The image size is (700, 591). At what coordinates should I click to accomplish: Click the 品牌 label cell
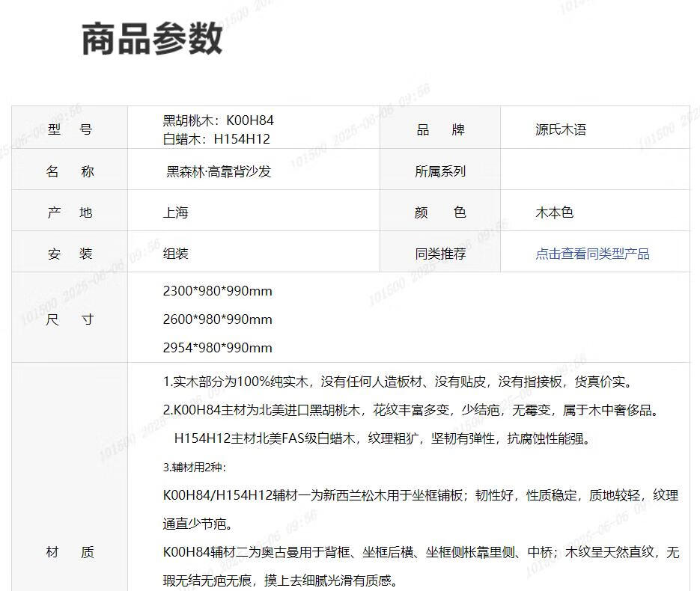tap(440, 129)
